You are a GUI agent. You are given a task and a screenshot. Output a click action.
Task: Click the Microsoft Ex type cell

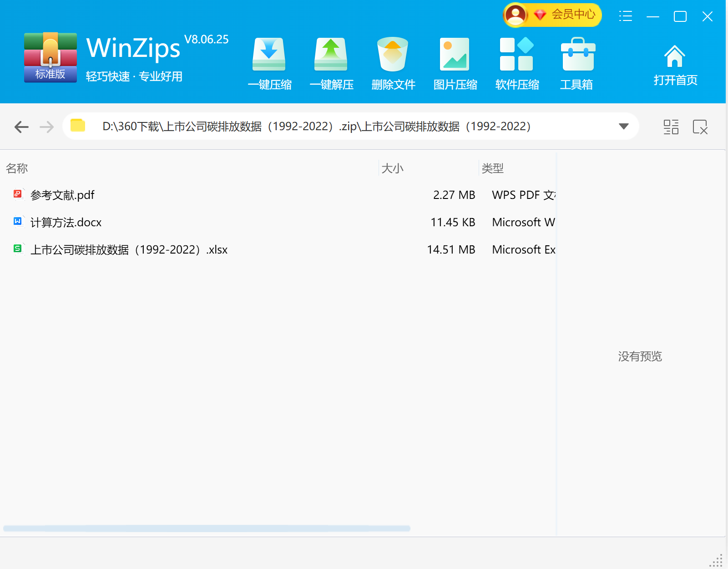524,250
